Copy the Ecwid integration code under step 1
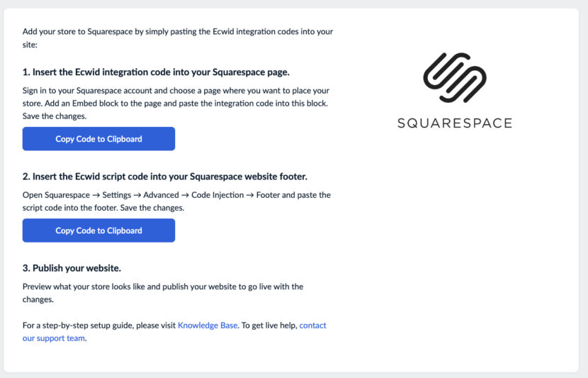Viewport: 588px width, 378px height. (98, 139)
